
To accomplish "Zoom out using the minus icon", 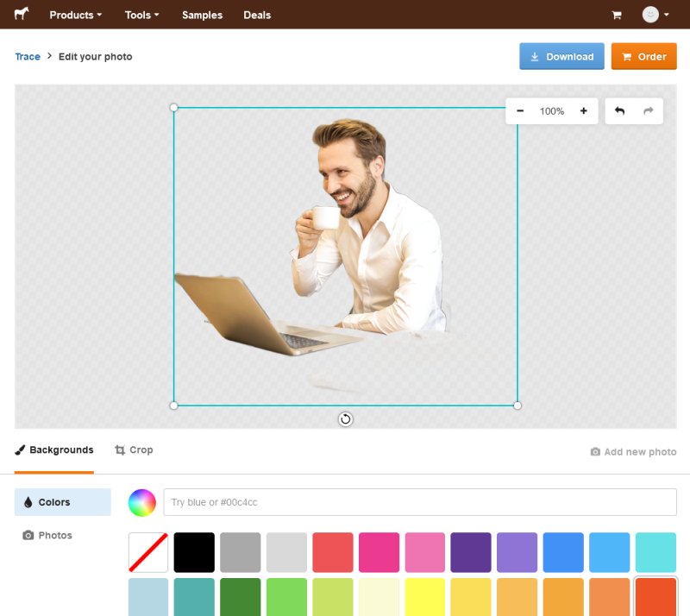I will click(520, 110).
